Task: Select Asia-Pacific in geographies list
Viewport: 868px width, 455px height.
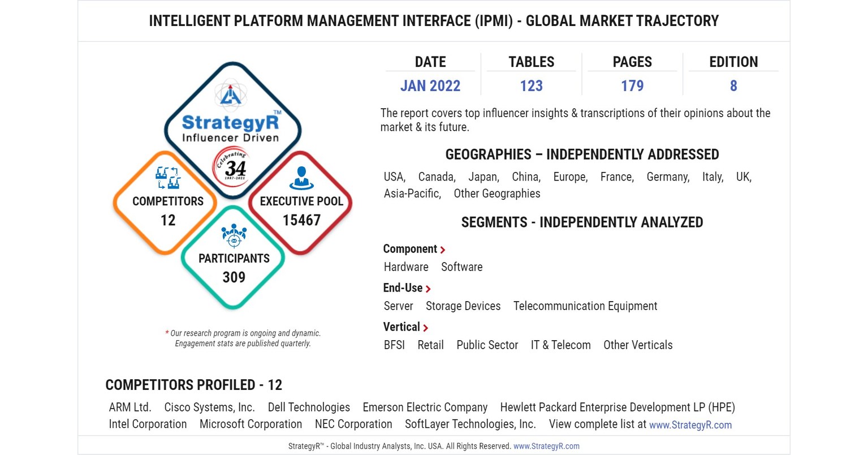Action: tap(412, 194)
